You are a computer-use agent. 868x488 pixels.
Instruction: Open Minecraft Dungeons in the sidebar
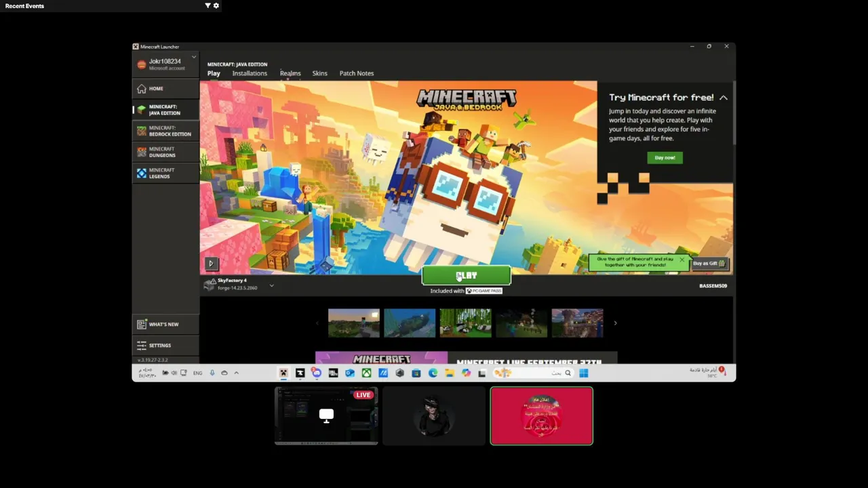click(x=165, y=152)
